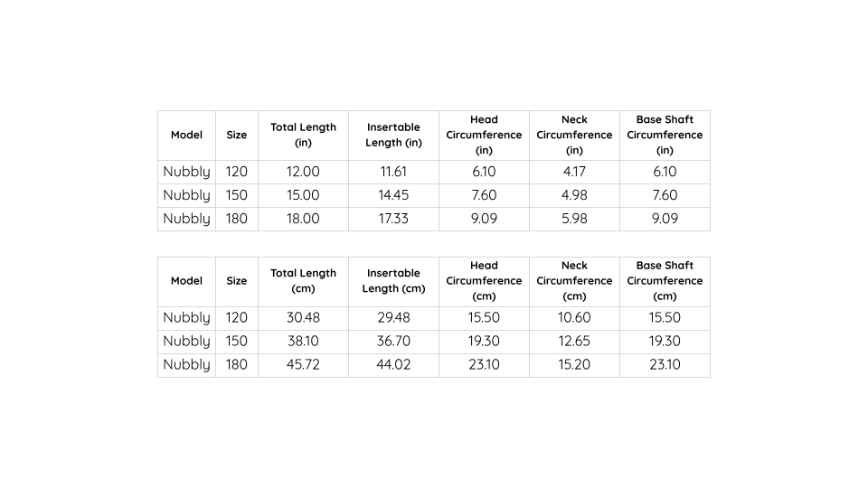Viewport: 868px width, 488px height.
Task: Click the 44.02 insertable length cell
Action: tap(393, 365)
